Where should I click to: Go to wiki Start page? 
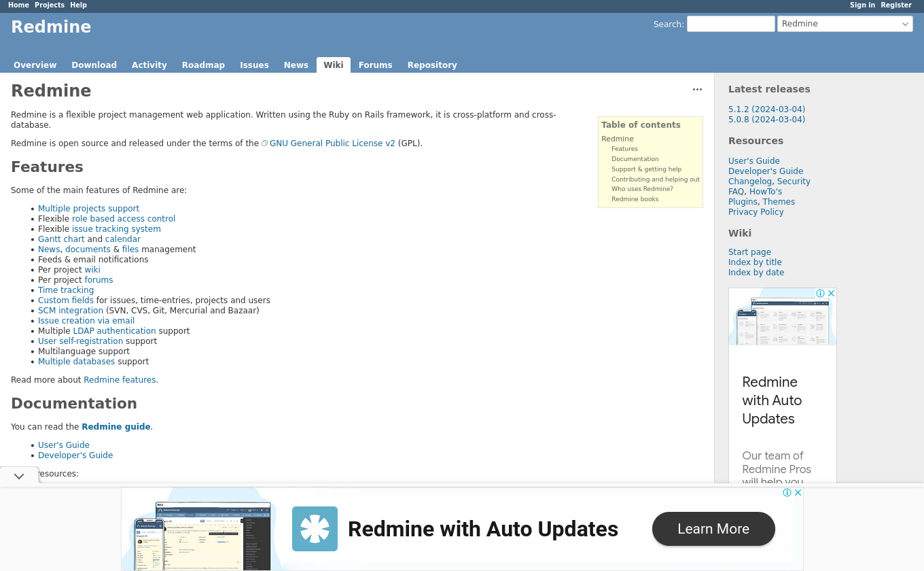tap(749, 252)
